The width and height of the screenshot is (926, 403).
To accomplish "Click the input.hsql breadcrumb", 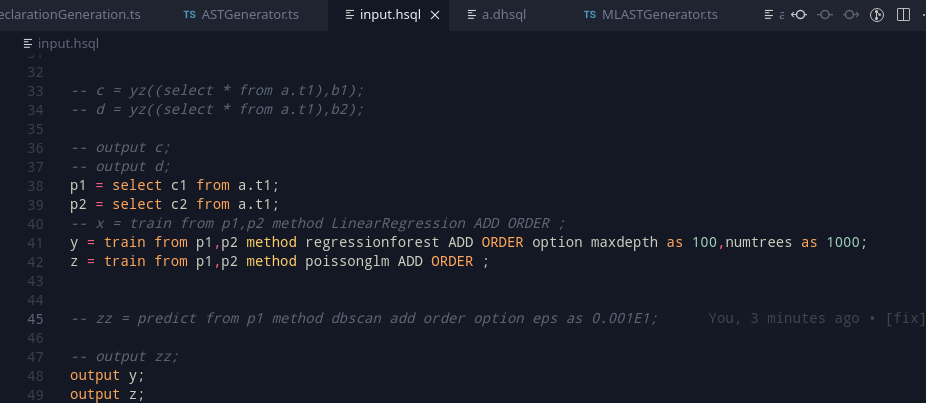I will pos(61,44).
